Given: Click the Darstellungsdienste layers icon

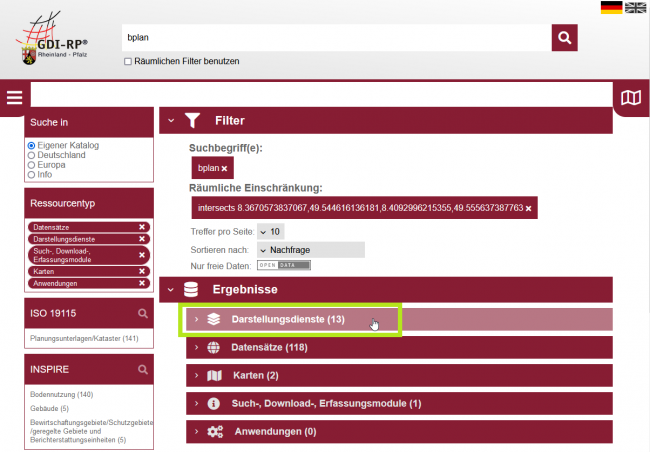Looking at the screenshot, I should 213,319.
